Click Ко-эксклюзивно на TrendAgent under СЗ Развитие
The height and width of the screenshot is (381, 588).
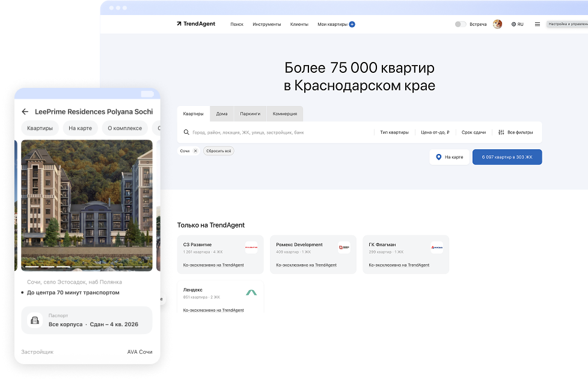(213, 265)
